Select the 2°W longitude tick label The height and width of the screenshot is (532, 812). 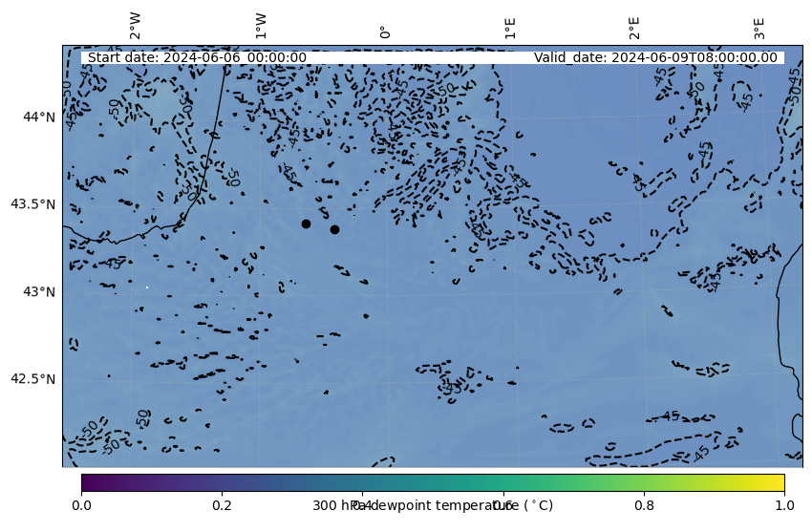136,26
